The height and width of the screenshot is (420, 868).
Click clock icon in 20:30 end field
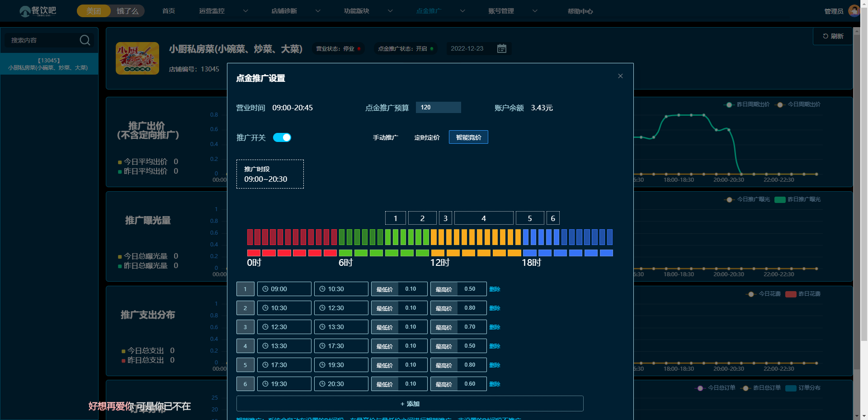point(322,384)
